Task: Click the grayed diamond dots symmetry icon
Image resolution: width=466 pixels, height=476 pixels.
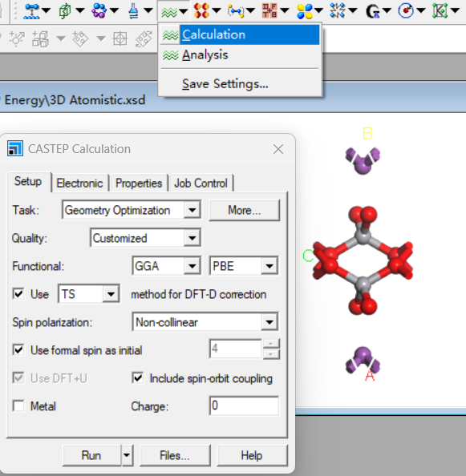Action: point(80,38)
